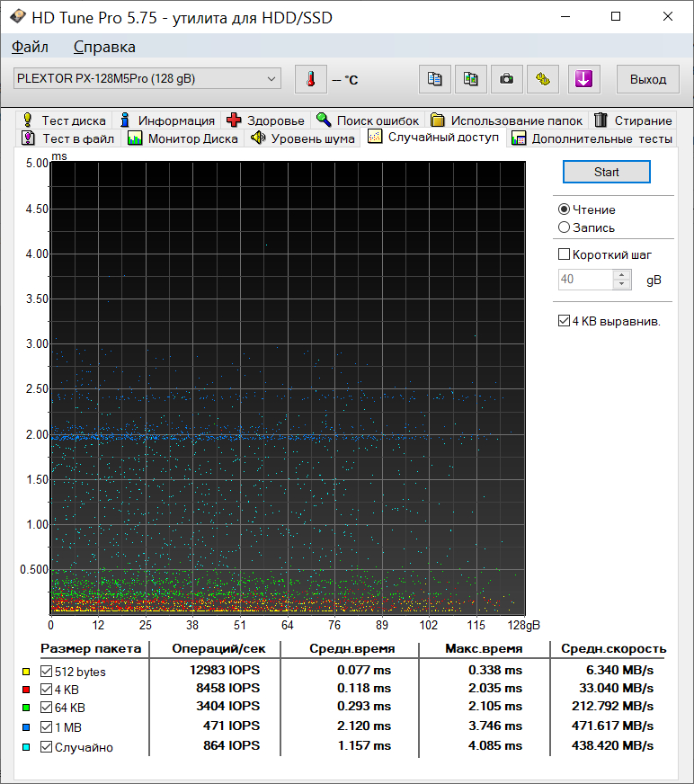This screenshot has width=694, height=784.
Task: Uncheck the 512 bytes packet size
Action: click(x=47, y=672)
